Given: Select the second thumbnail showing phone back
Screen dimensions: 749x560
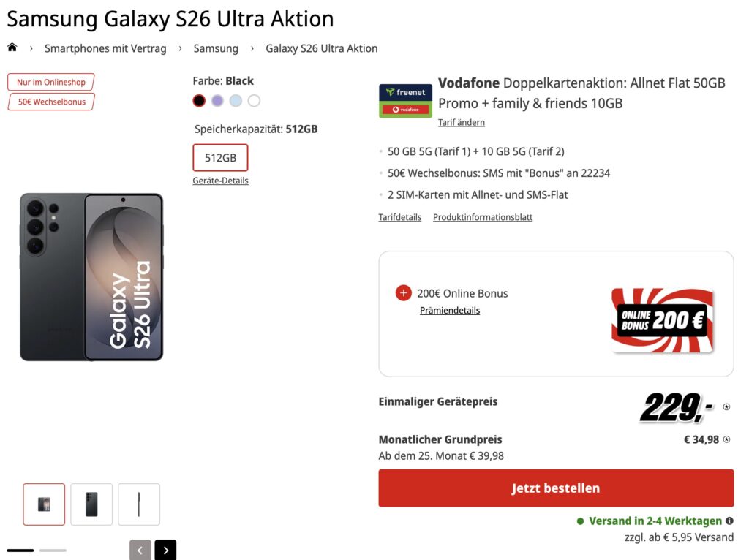Looking at the screenshot, I should point(91,504).
